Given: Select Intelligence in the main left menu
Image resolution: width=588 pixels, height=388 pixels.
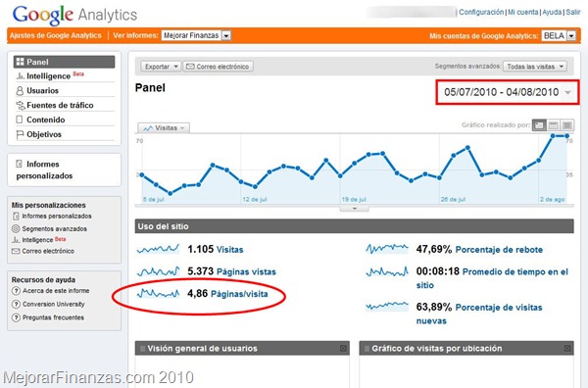Looking at the screenshot, I should point(48,76).
